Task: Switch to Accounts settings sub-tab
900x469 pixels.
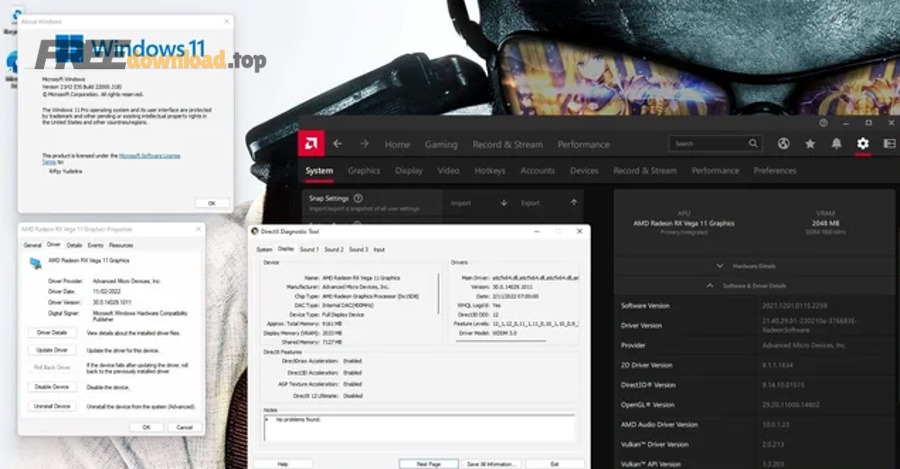Action: coord(537,170)
